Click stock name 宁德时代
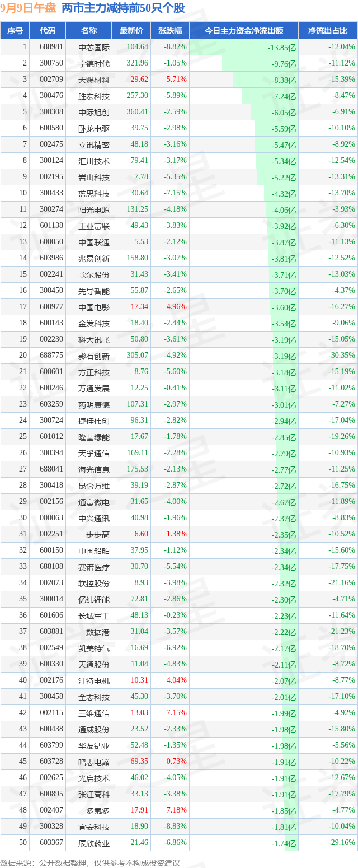The image size is (358, 868). 94,63
